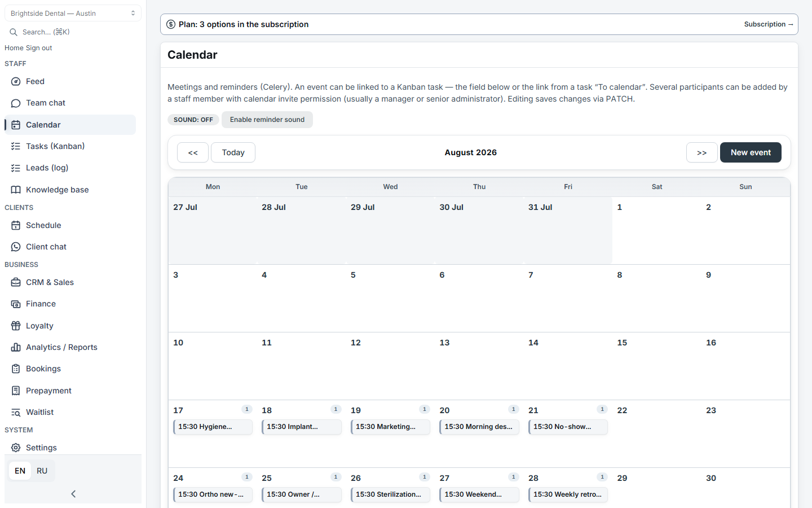The width and height of the screenshot is (812, 508).
Task: Click the Client chat icon
Action: [x=16, y=247]
